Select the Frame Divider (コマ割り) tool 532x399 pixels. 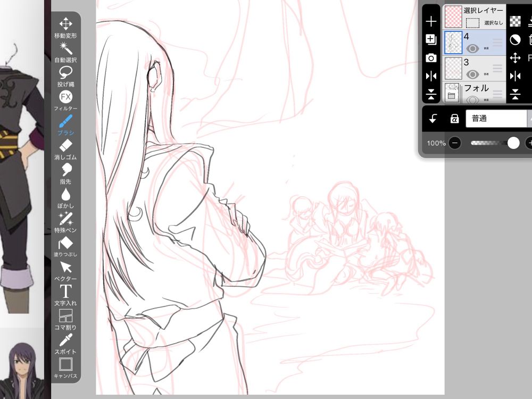coord(65,320)
